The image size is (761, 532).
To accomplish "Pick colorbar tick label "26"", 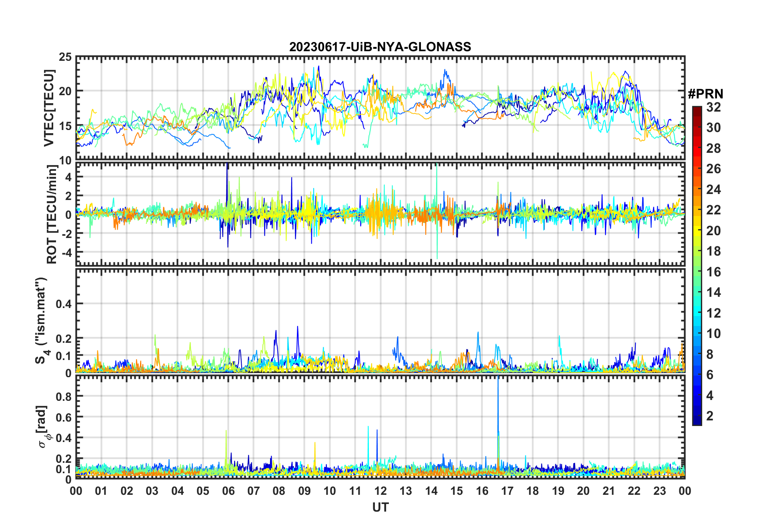I will coord(713,169).
